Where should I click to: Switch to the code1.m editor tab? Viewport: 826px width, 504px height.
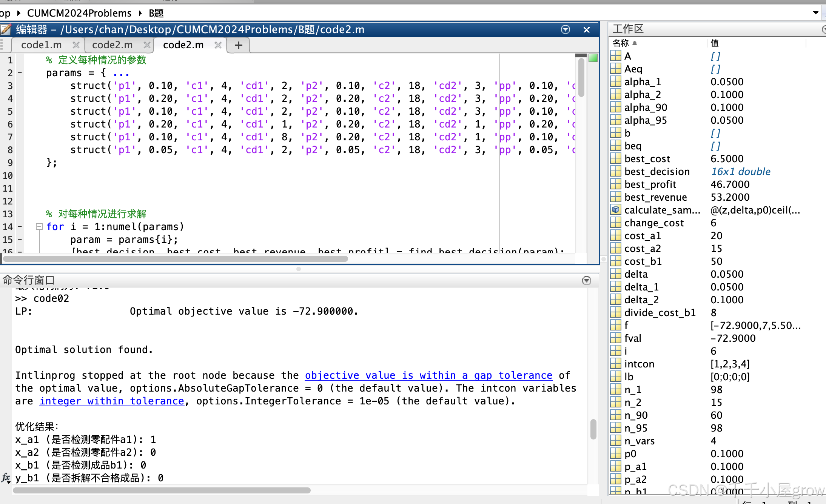42,45
